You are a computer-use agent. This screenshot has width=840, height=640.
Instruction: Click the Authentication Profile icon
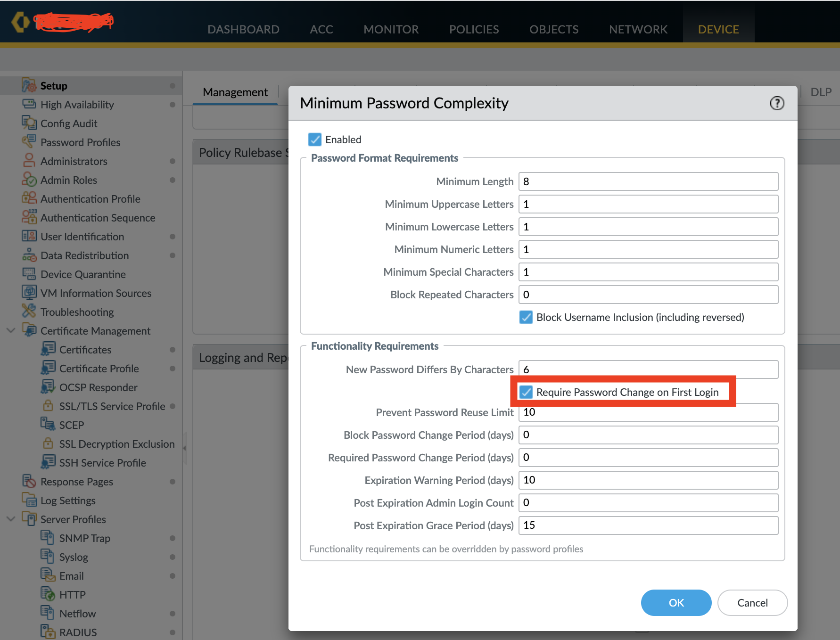pyautogui.click(x=29, y=198)
